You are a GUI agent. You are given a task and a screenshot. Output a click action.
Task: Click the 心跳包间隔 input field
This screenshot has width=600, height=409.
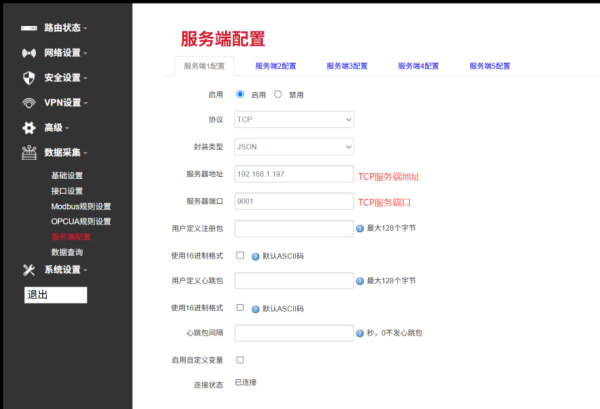point(294,333)
